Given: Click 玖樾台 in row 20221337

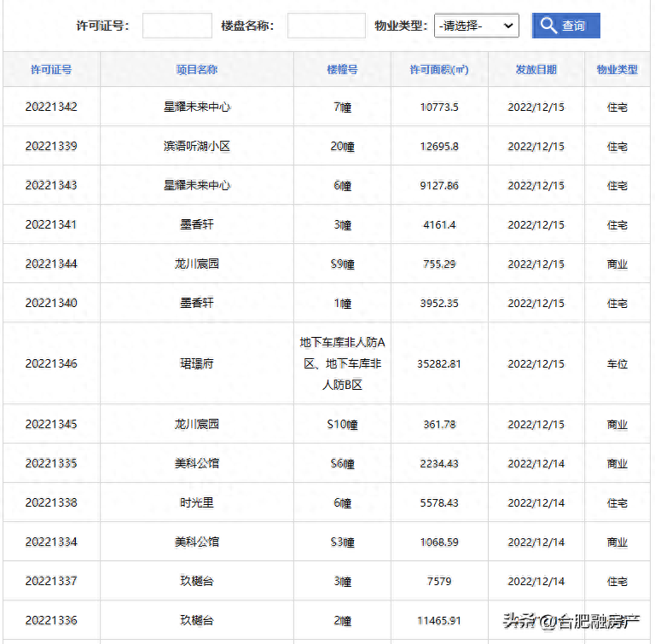Looking at the screenshot, I should [197, 581].
